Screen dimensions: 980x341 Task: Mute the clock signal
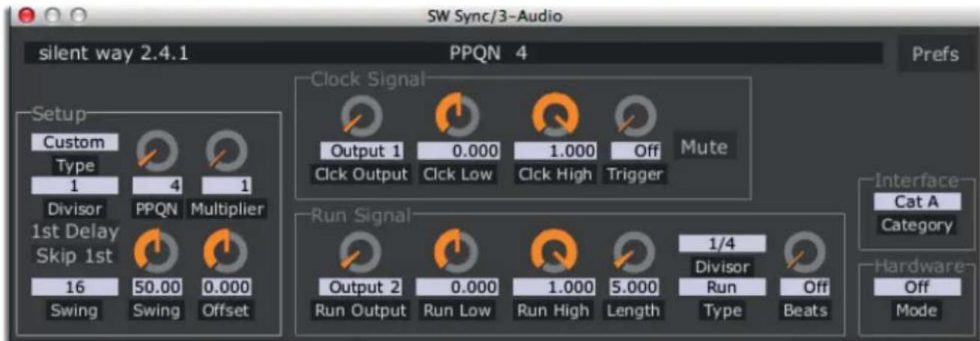704,147
